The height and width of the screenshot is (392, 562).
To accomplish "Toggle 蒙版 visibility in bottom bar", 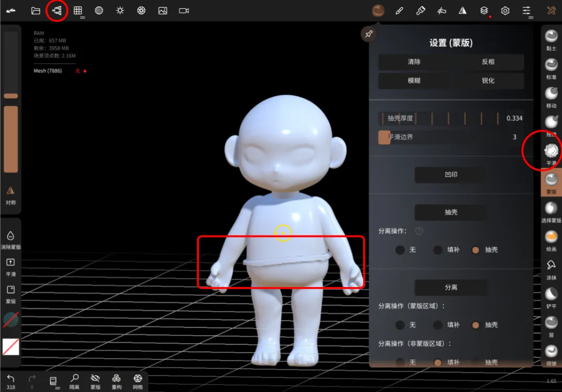I will tap(95, 382).
